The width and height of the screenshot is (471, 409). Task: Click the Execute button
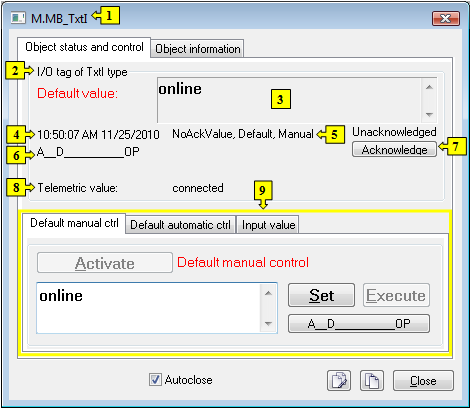click(x=396, y=295)
